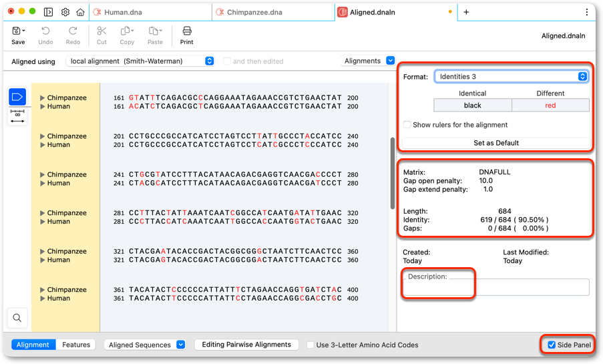This screenshot has height=364, width=603.
Task: Click the Redo toolbar icon
Action: (x=73, y=31)
